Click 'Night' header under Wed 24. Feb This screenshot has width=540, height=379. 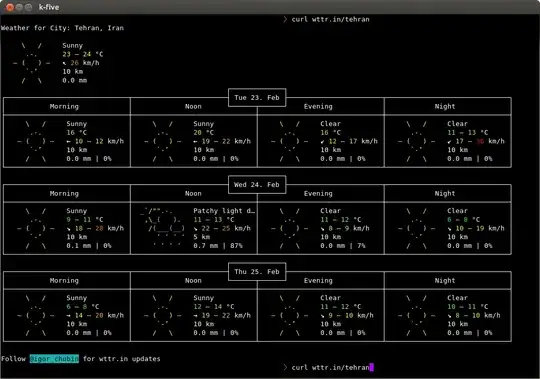[x=445, y=193]
